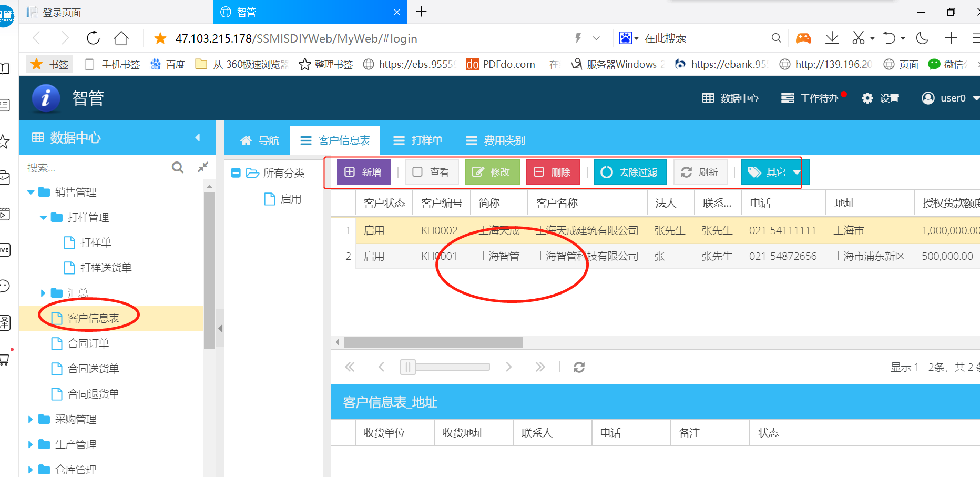Select 客户信息表 in the sidebar tree

tap(93, 318)
